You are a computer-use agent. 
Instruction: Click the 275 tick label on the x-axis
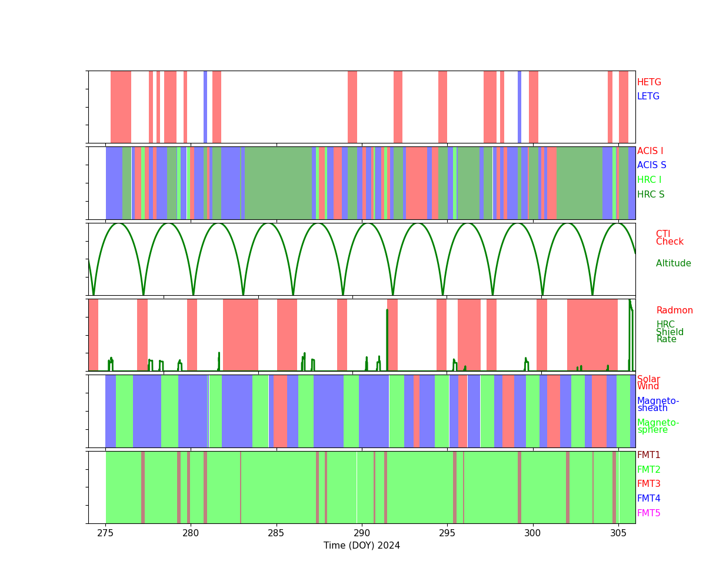point(105,533)
